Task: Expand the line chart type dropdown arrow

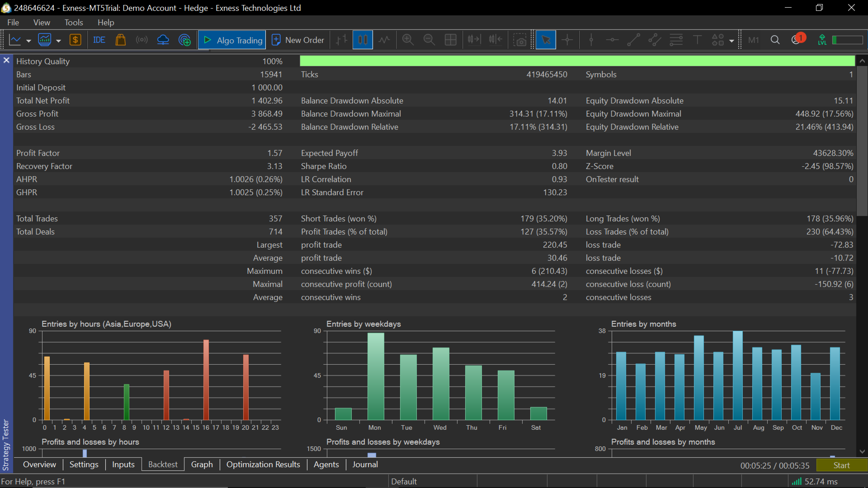Action: point(28,41)
